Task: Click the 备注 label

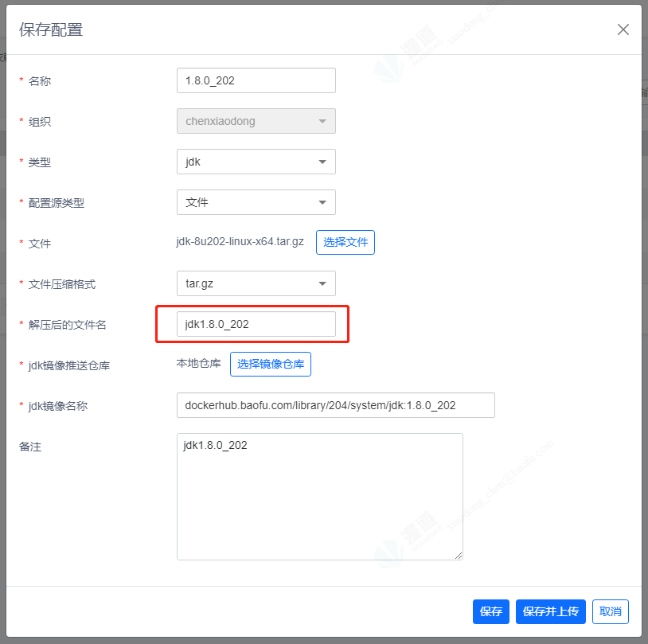Action: click(30, 447)
